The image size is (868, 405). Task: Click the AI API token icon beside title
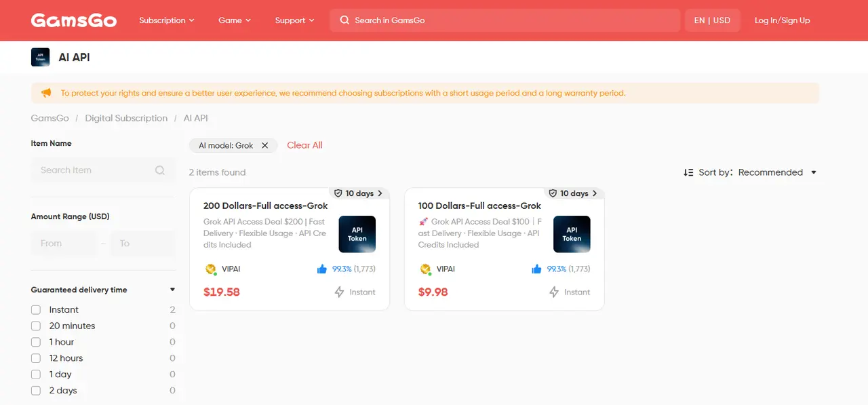[41, 57]
